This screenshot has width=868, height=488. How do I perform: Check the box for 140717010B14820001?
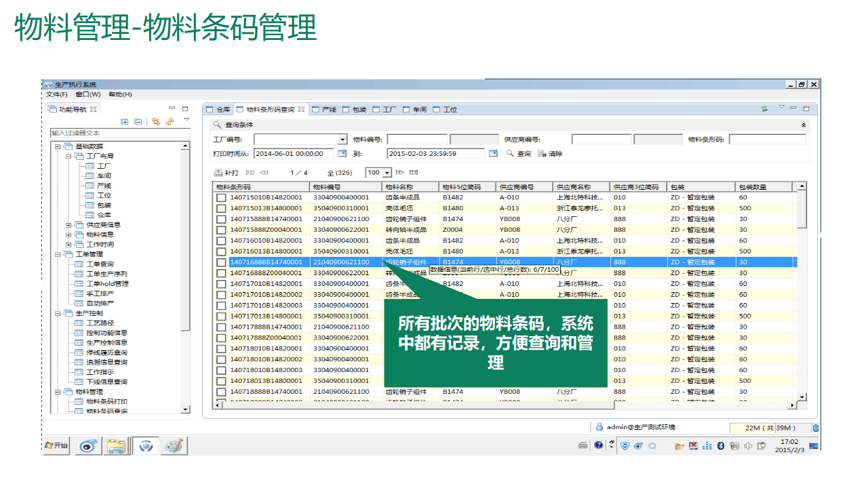[x=221, y=284]
